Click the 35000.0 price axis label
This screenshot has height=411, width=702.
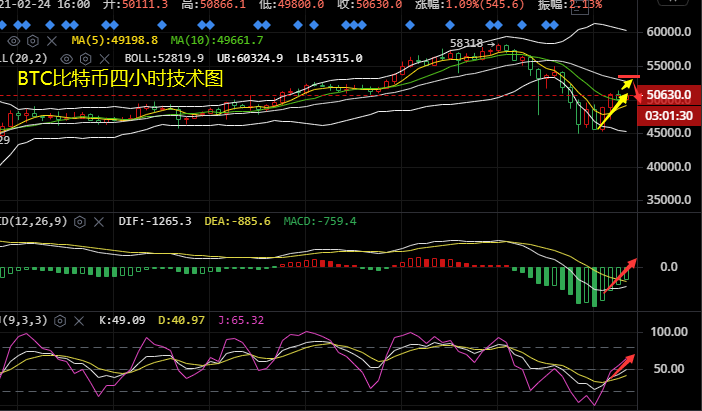[x=668, y=200]
